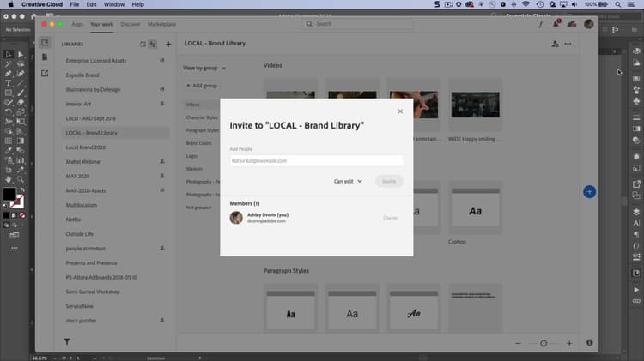Open the library more options ellipsis
This screenshot has width=644, height=361.
tap(568, 44)
